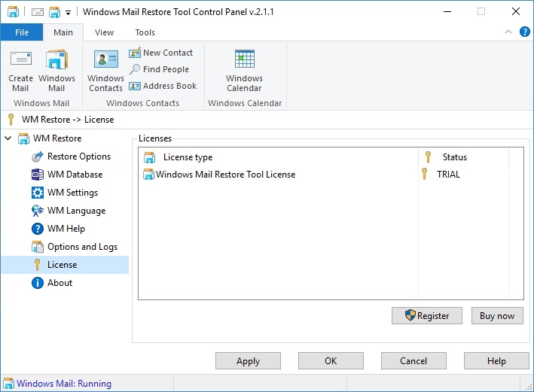Switch to the View tab

click(104, 32)
